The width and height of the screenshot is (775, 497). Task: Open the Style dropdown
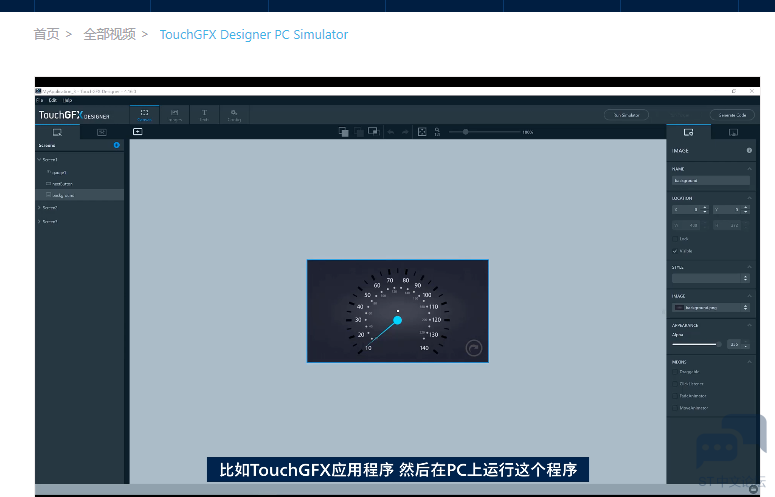[x=711, y=279]
